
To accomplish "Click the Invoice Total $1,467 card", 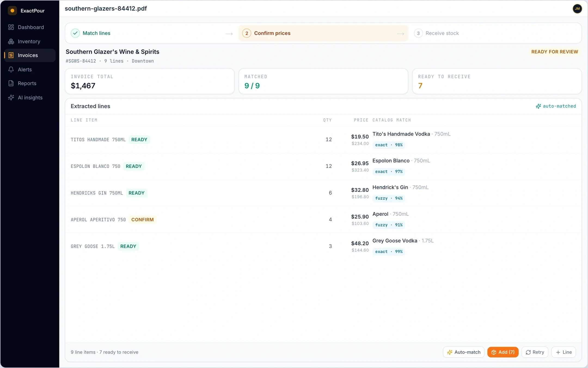I will pyautogui.click(x=150, y=81).
